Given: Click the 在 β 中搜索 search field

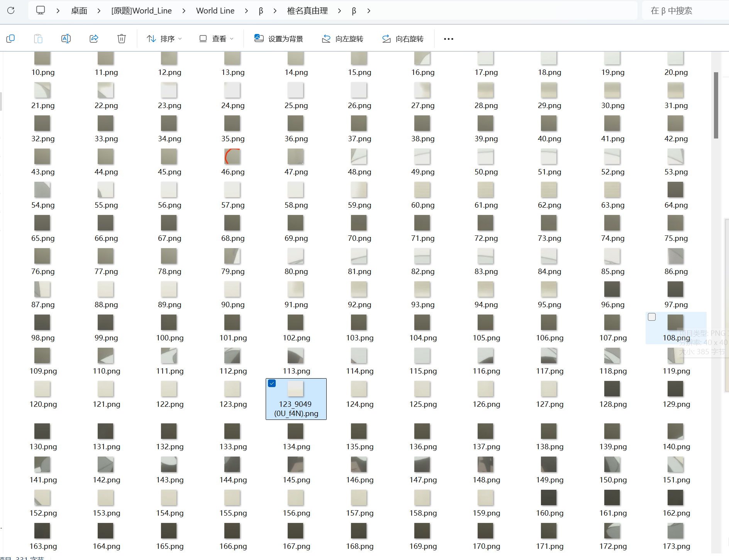Looking at the screenshot, I should (685, 11).
